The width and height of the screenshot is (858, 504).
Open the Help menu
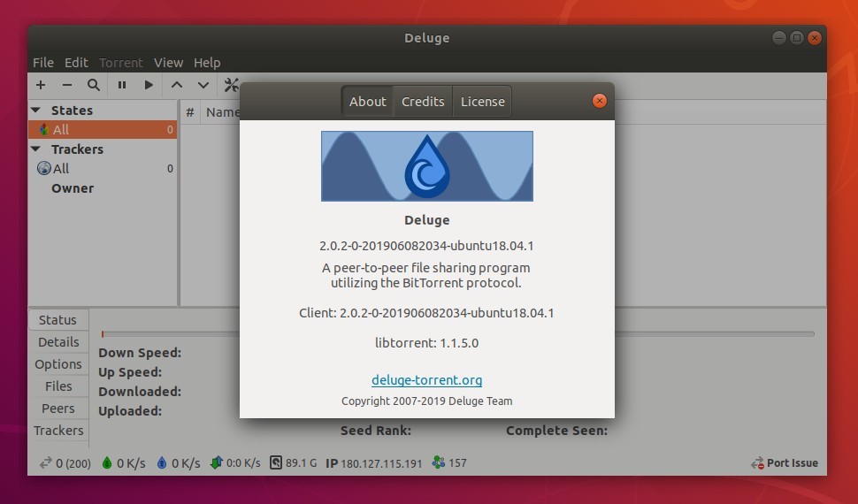(x=207, y=63)
